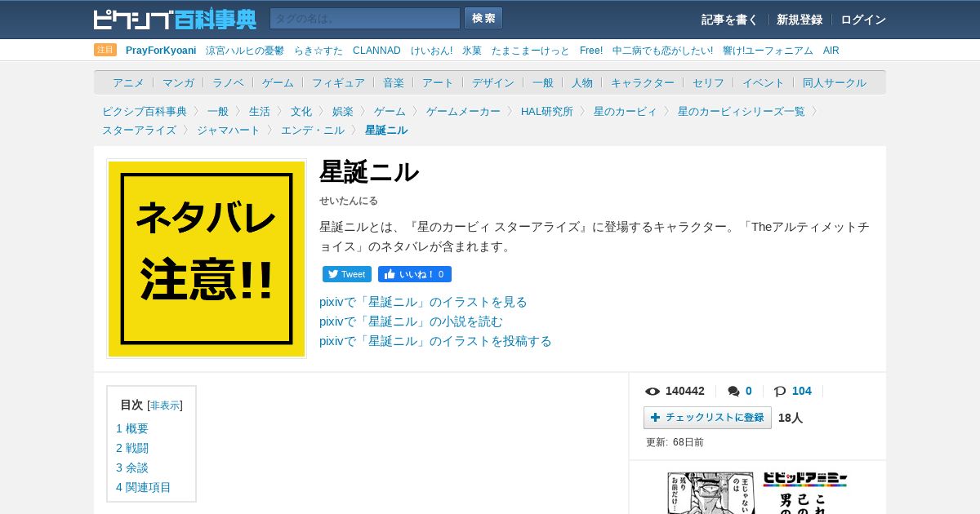Click the views eye icon
Screen dimensions: 980x514
pos(652,392)
